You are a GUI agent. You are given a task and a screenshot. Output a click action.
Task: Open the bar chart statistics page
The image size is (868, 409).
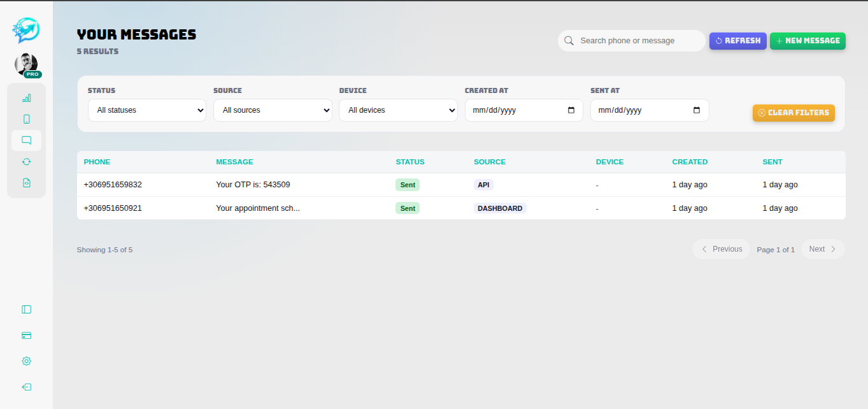tap(26, 98)
